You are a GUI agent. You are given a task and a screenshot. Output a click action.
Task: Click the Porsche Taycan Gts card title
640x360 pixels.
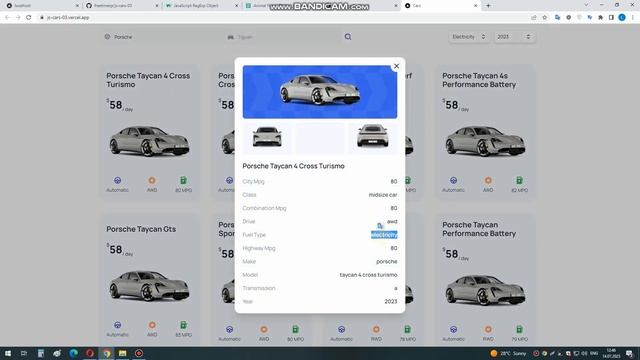tap(141, 229)
